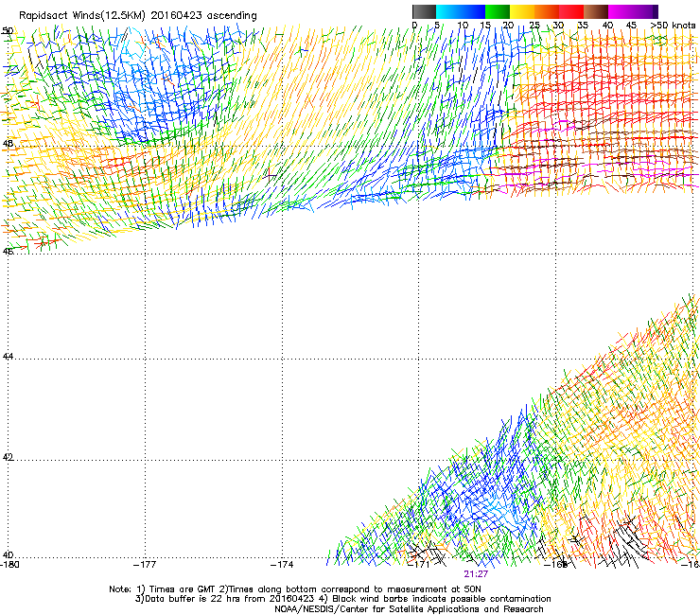Click the magenta 40-45 knots legend swatch
The height and width of the screenshot is (615, 700).
pyautogui.click(x=621, y=11)
